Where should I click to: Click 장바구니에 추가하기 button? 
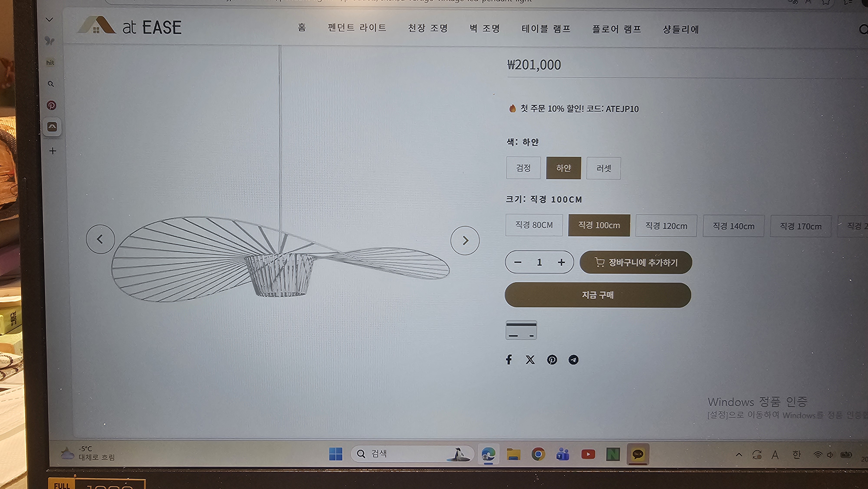pyautogui.click(x=636, y=262)
